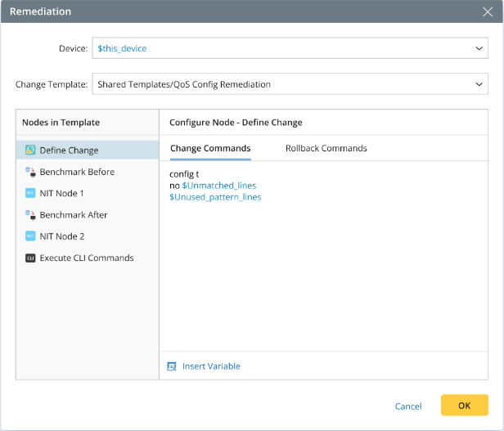
Task: Click the Cancel link
Action: (x=408, y=406)
